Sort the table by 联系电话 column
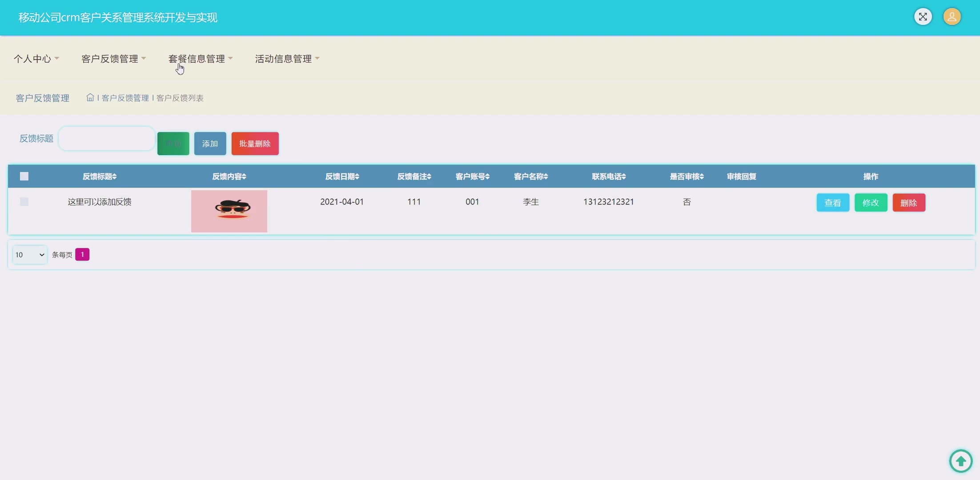 point(608,176)
